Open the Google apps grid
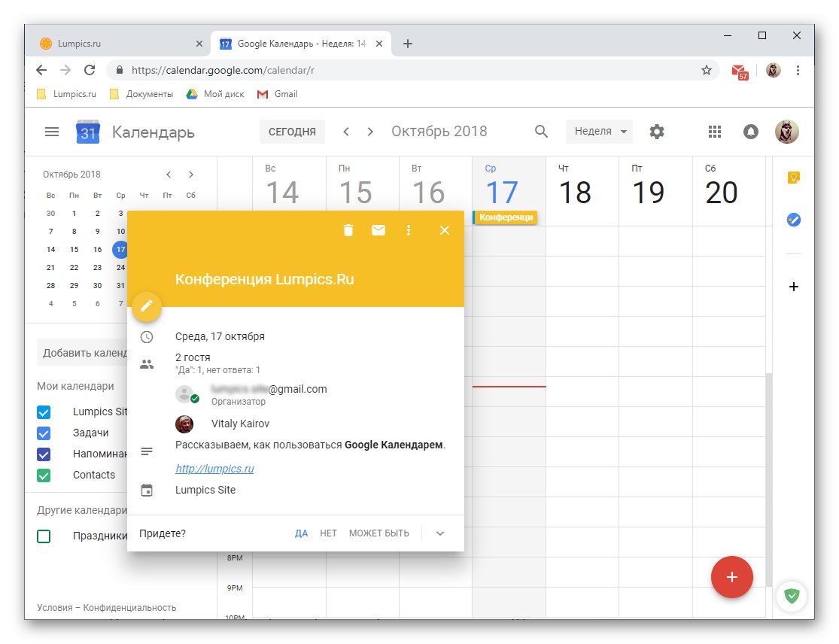Viewport: 839px width, 644px height. tap(714, 131)
